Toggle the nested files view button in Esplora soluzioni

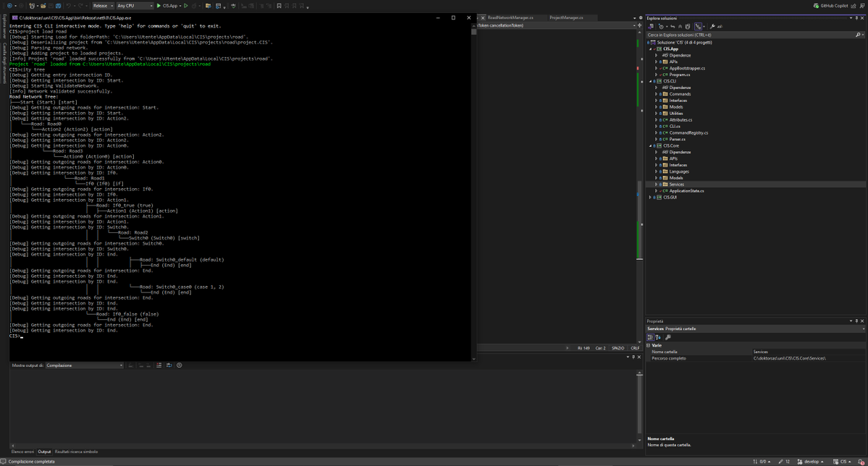698,27
